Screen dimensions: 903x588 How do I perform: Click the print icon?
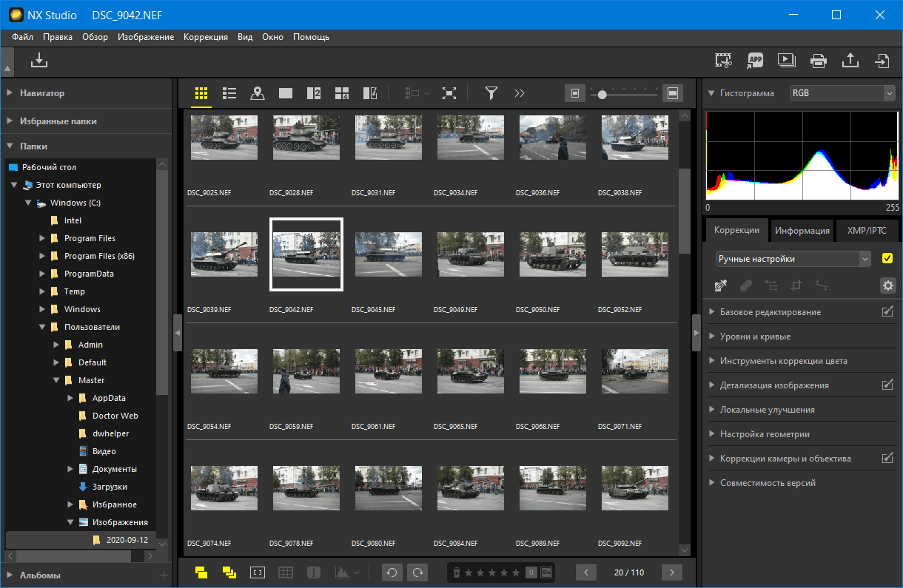tap(818, 61)
